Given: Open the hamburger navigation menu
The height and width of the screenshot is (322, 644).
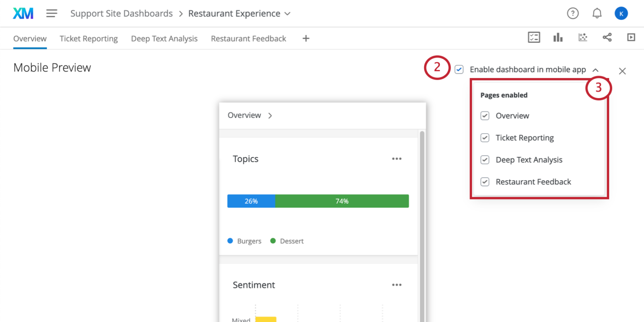Looking at the screenshot, I should pos(52,13).
